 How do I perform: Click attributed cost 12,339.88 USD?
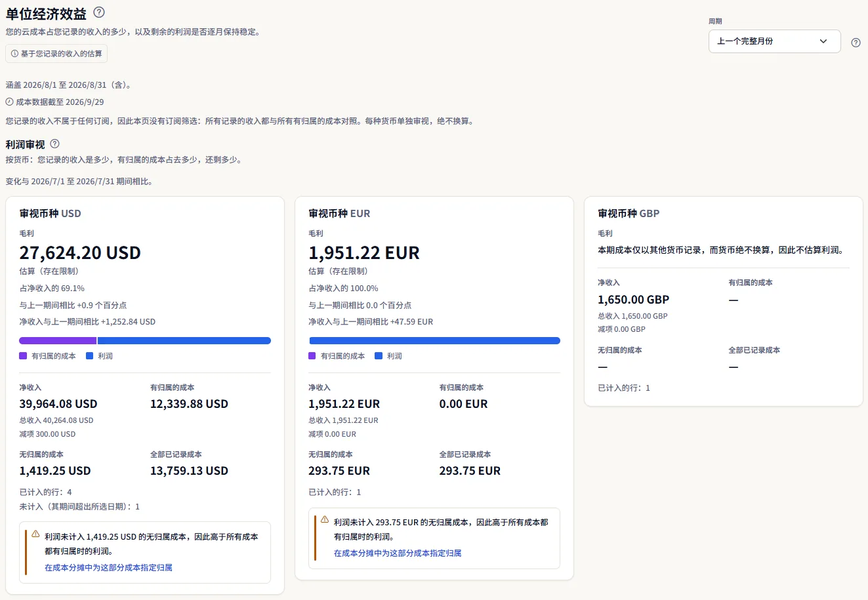click(189, 404)
